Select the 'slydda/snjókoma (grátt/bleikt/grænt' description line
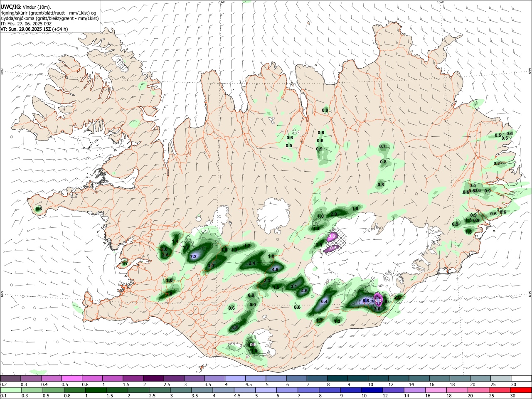532x399 pixels. coord(49,18)
